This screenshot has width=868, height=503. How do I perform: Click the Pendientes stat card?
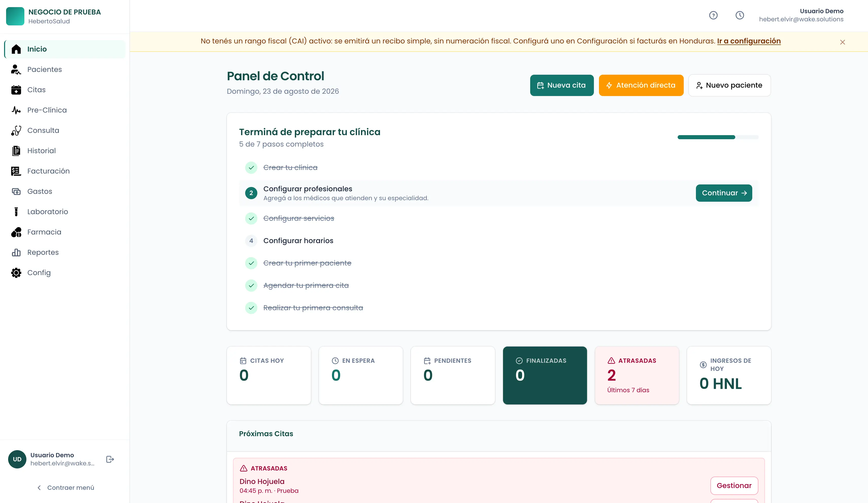[x=453, y=375]
